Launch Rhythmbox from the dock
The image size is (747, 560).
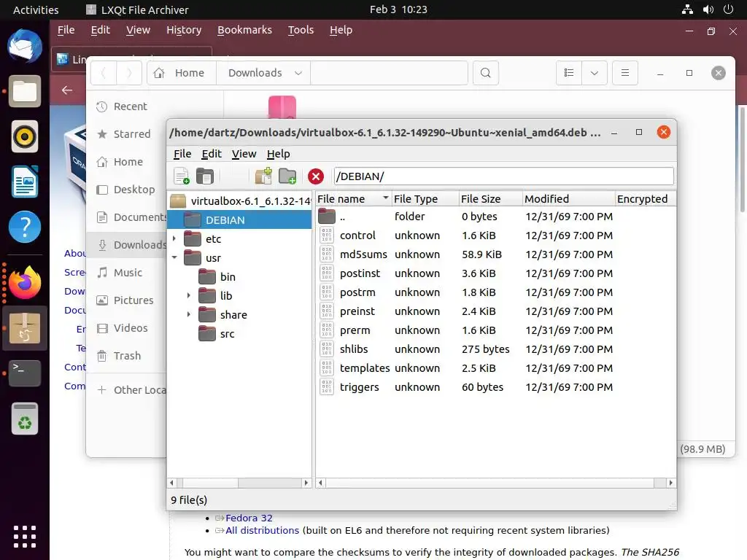[25, 136]
